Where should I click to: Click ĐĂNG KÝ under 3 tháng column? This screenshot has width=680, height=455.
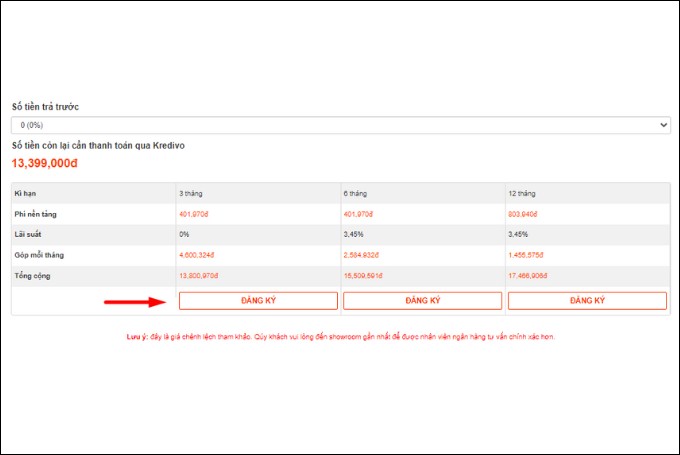coord(258,301)
